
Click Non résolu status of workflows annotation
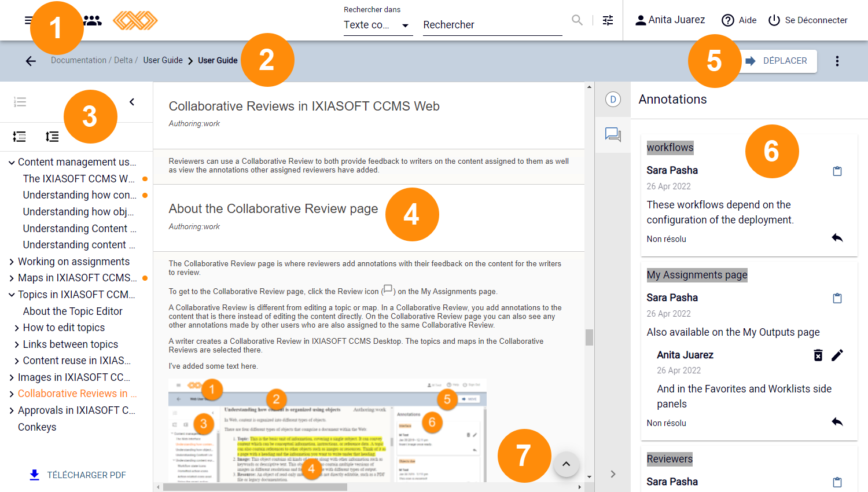(x=667, y=239)
